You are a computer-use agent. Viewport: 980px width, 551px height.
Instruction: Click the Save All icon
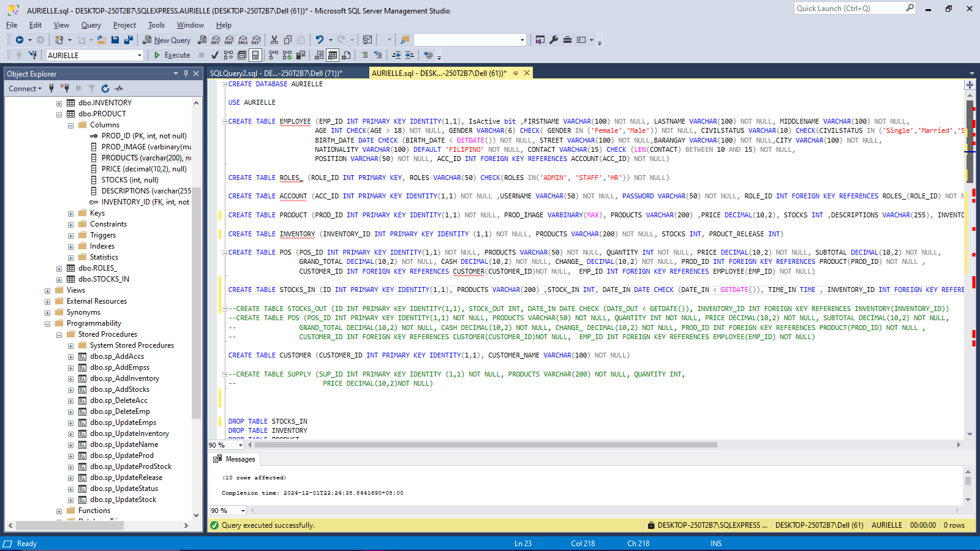[x=129, y=40]
